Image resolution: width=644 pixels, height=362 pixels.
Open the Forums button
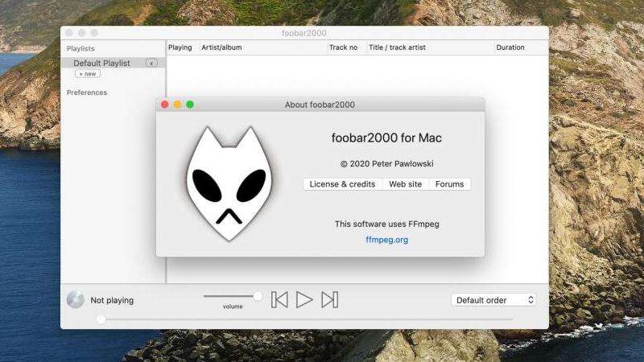[x=449, y=184]
